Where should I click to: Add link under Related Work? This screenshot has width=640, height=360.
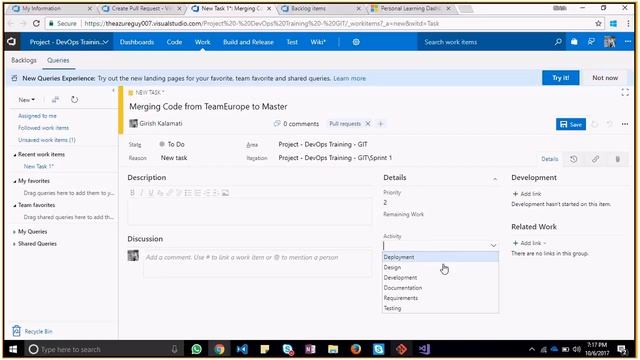coord(529,243)
